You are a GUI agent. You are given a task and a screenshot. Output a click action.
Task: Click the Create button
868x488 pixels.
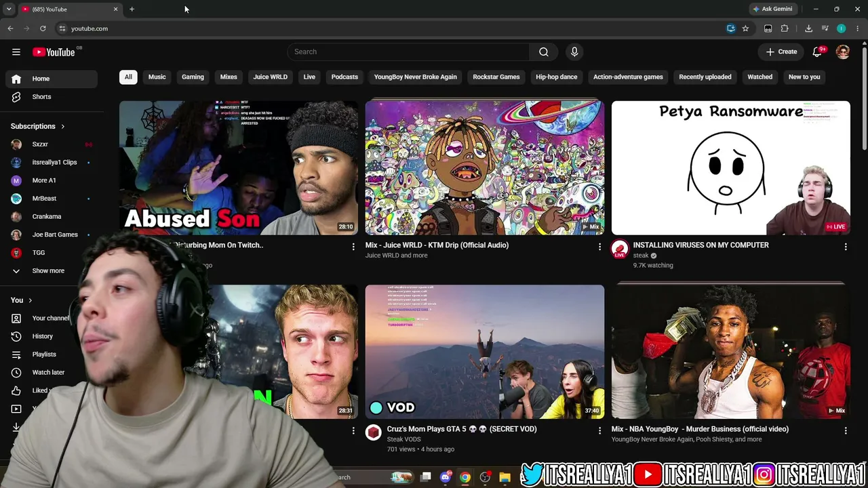click(782, 52)
